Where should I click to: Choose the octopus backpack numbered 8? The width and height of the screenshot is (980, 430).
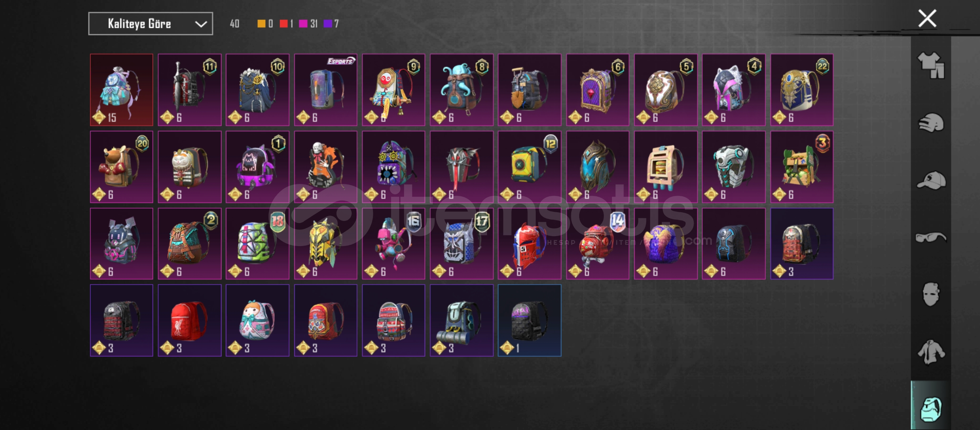click(461, 90)
